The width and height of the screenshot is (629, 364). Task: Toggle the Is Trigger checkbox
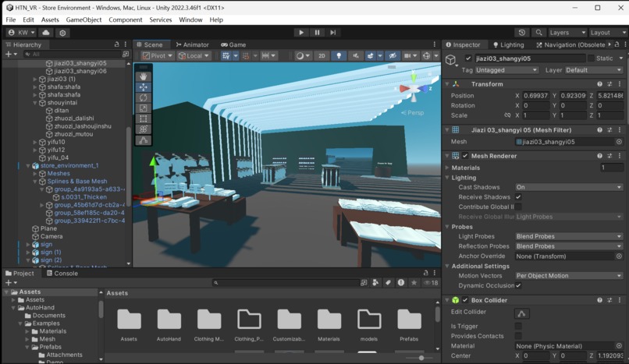(x=518, y=326)
